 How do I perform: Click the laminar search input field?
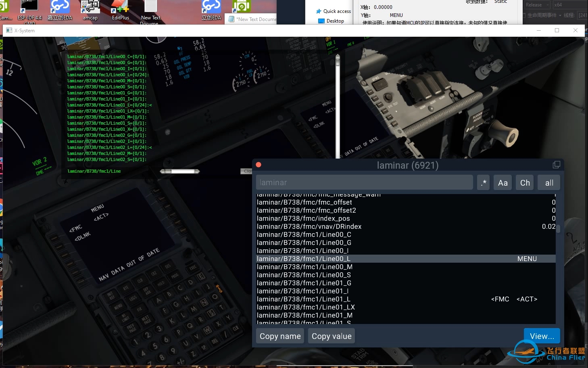[x=365, y=182]
